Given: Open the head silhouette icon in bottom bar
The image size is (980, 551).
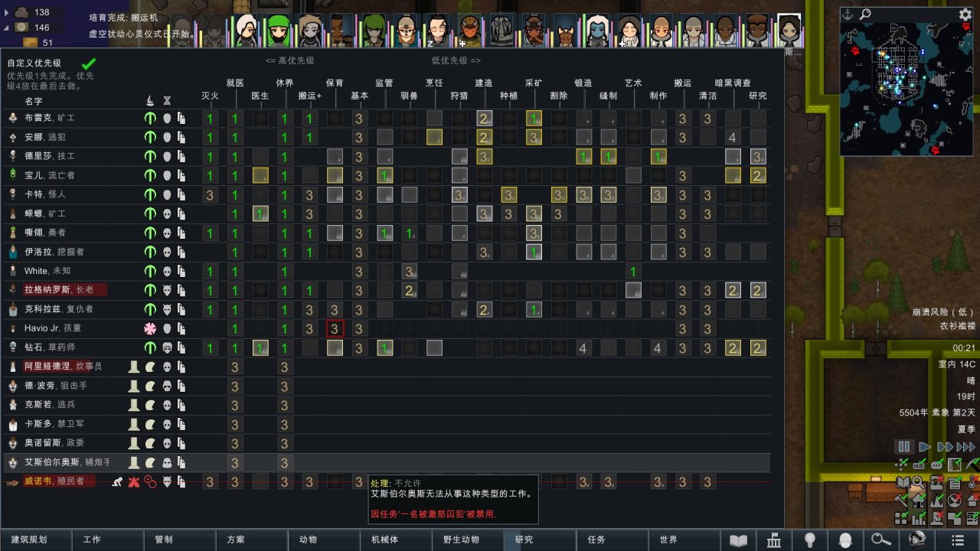Looking at the screenshot, I should (846, 540).
